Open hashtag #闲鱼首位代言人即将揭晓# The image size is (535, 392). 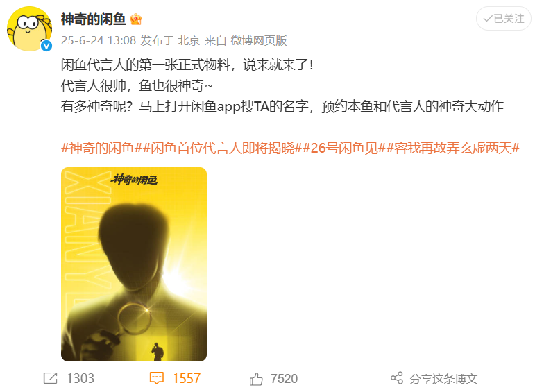[x=223, y=148]
